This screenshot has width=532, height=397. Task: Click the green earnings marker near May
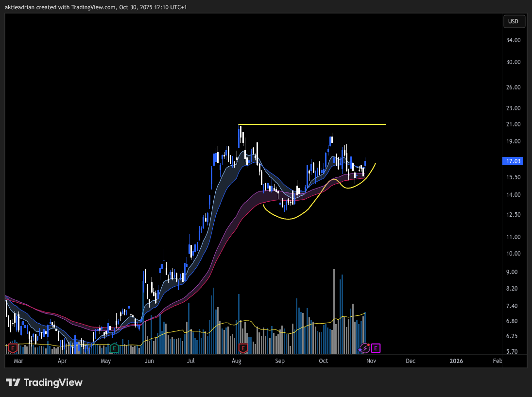point(114,348)
